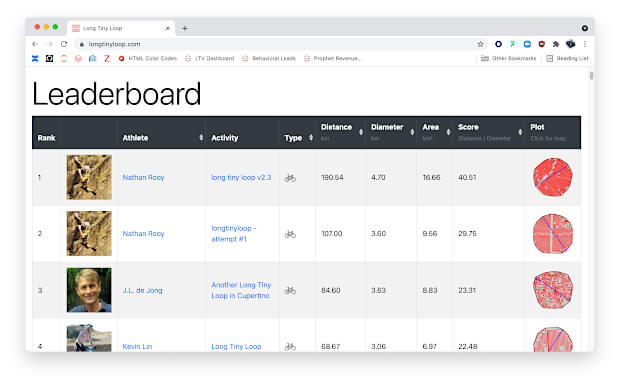Open Other Bookmarks folder
Viewport: 620px width, 385px height.
508,58
